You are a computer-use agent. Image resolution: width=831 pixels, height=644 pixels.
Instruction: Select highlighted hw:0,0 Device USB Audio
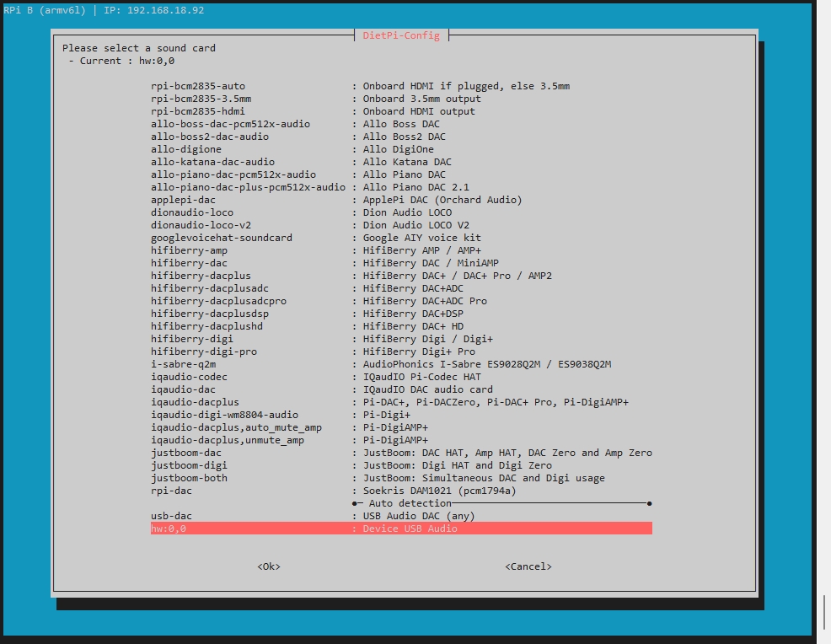(401, 529)
